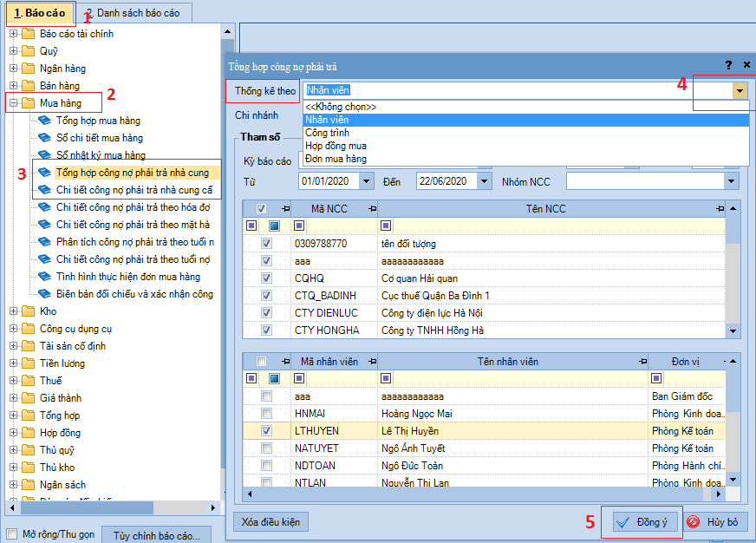Collapse the Mua hàng folder
Viewport: 756px width, 543px height.
14,102
